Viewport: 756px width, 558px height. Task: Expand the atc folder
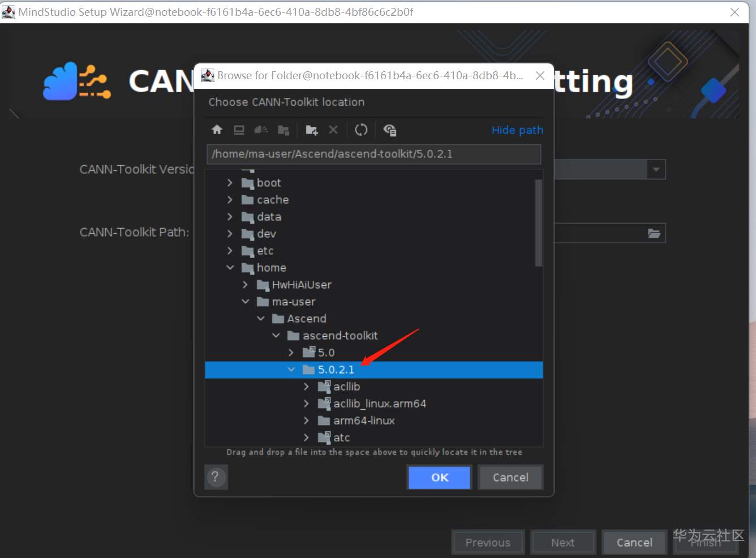[x=306, y=437]
